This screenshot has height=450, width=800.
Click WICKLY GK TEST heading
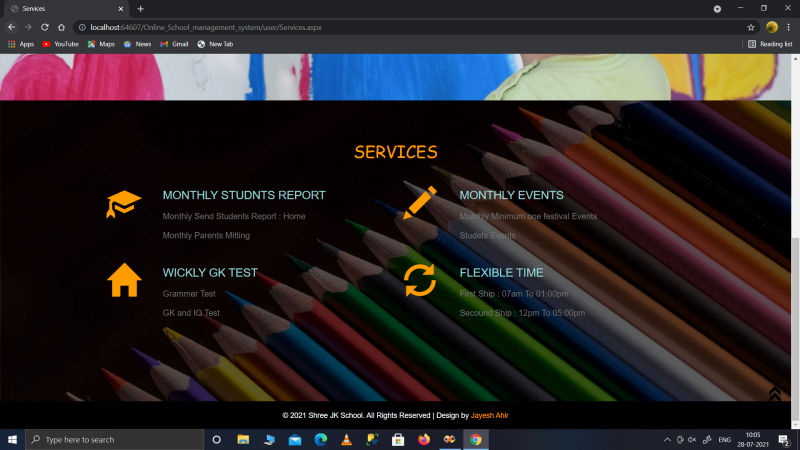pos(210,273)
